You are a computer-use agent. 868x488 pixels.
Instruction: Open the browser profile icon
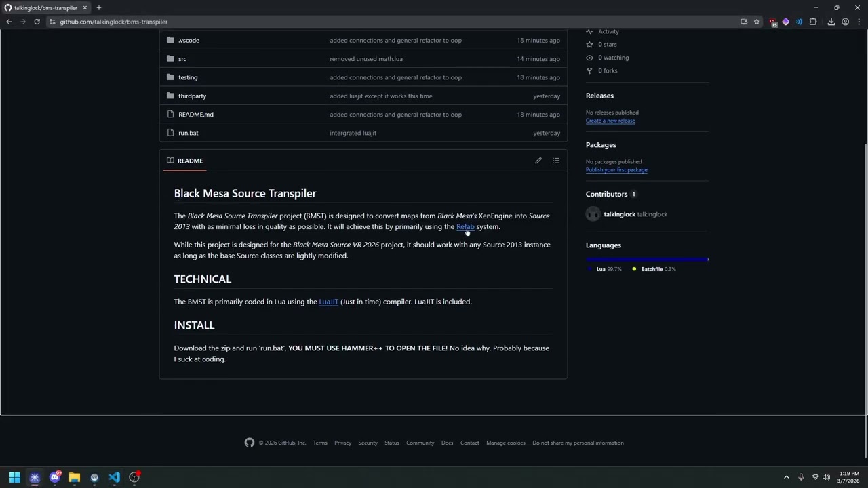[846, 22]
